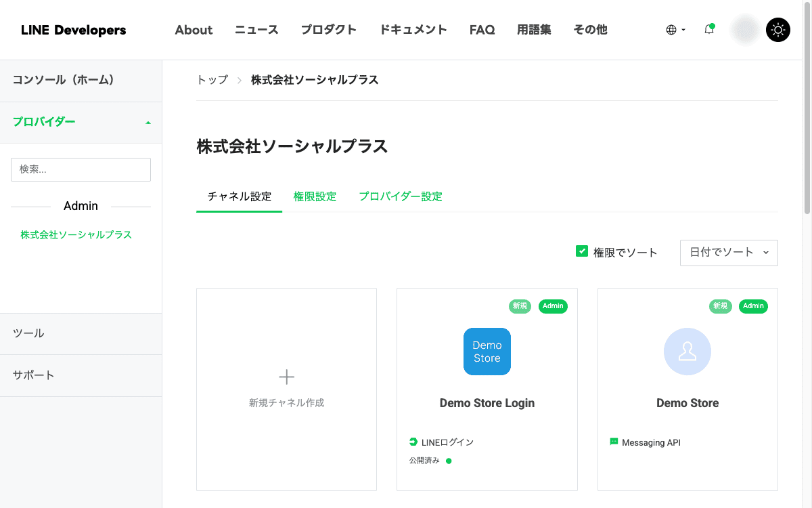The width and height of the screenshot is (812, 508).
Task: Click the 公開済み status text
Action: 424,461
